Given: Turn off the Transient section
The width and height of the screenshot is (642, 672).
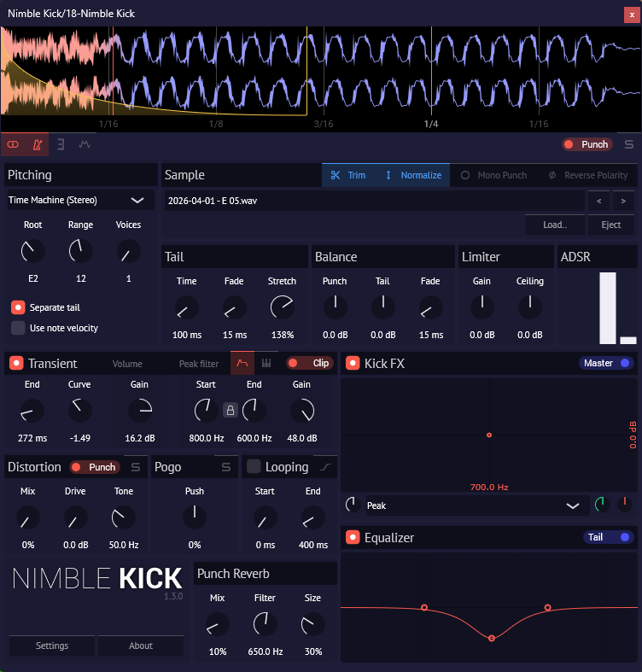Looking at the screenshot, I should [x=16, y=363].
